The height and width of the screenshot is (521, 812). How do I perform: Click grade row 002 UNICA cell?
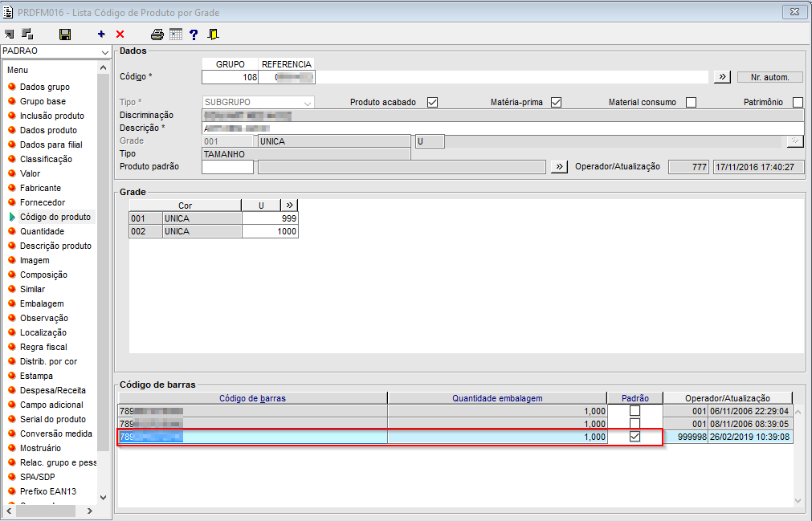click(202, 232)
